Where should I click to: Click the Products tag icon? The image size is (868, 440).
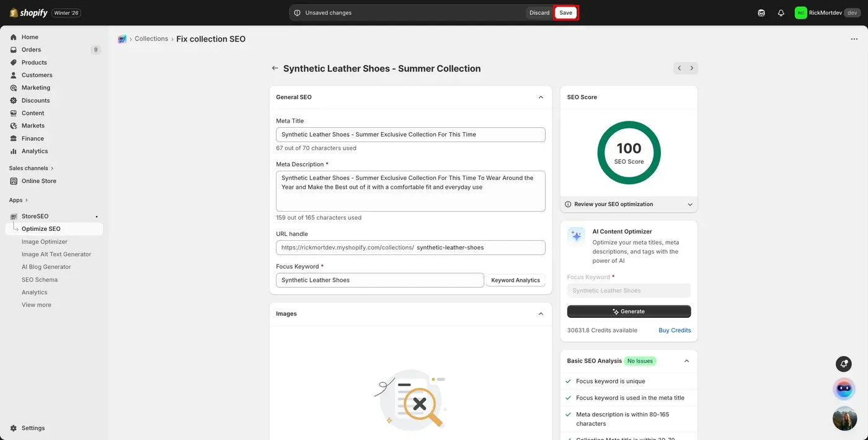pos(14,63)
